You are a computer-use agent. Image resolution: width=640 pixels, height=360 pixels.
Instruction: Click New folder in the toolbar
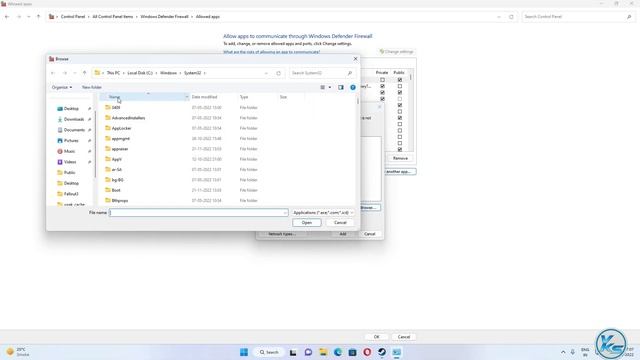pyautogui.click(x=92, y=87)
